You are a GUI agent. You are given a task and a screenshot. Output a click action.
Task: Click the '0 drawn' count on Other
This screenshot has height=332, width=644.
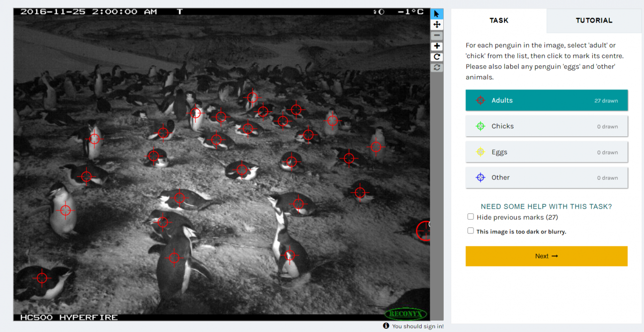tap(607, 178)
